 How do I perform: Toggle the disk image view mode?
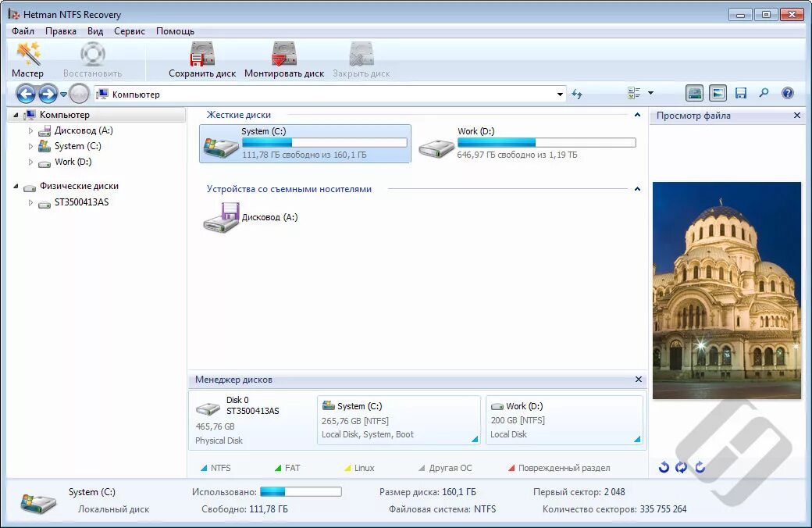[x=694, y=93]
